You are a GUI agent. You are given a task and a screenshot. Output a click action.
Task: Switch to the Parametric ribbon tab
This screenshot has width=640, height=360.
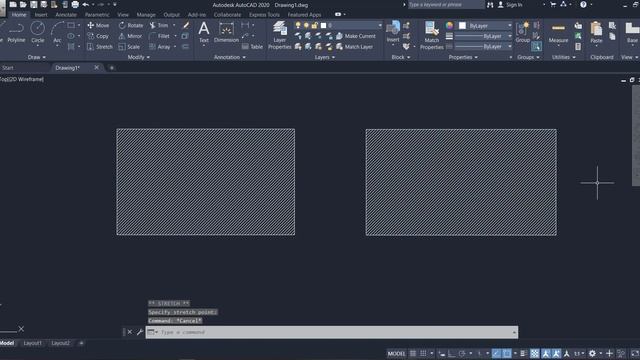[x=97, y=15]
